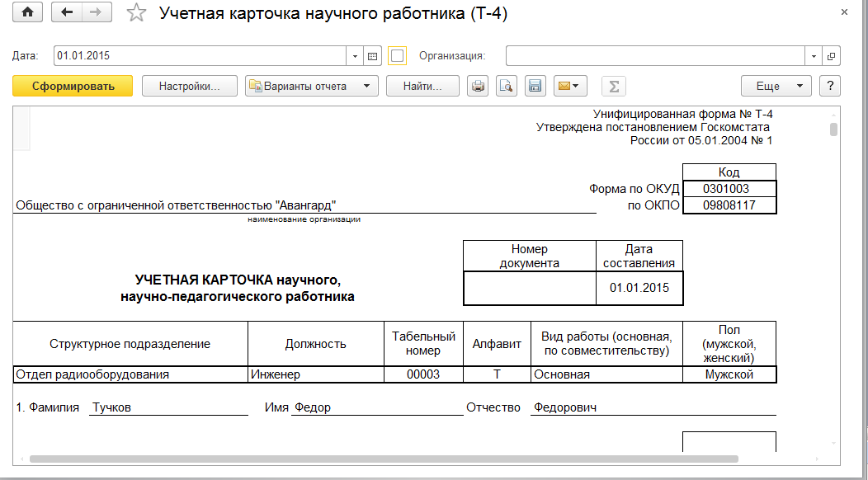Screen dimensions: 868x480
Task: Click the first name Федор
Action: click(x=313, y=407)
